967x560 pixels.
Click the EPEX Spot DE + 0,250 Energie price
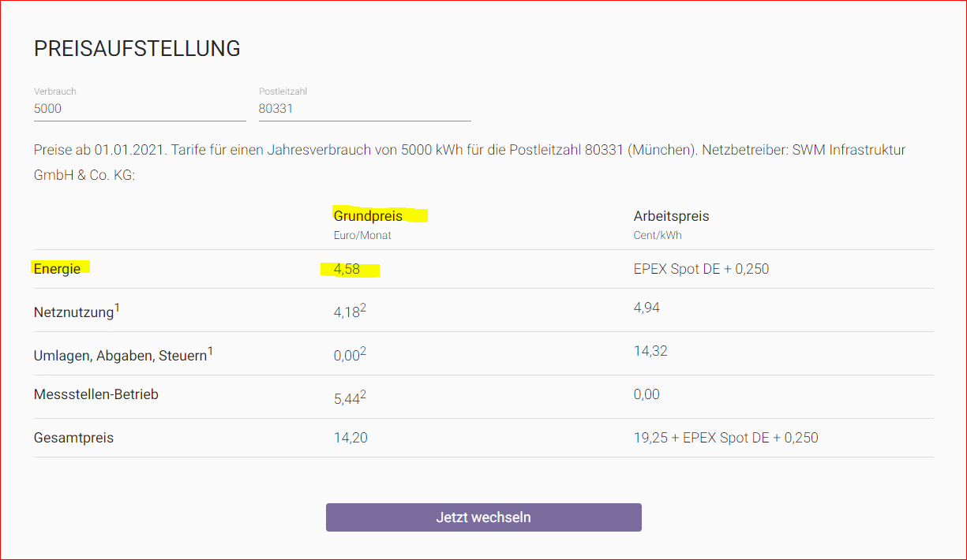tap(701, 269)
